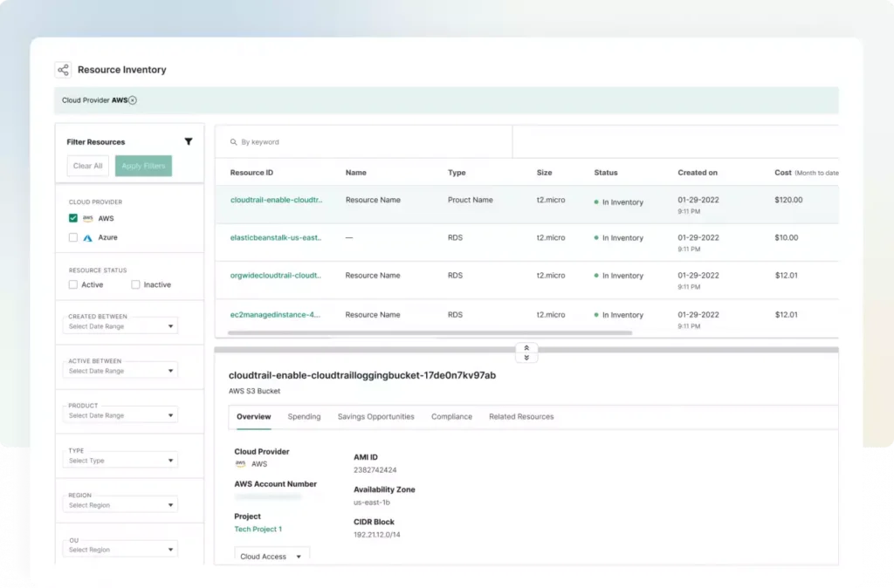Expand the Type select dropdown
Screen dimensions: 894x588
point(122,461)
